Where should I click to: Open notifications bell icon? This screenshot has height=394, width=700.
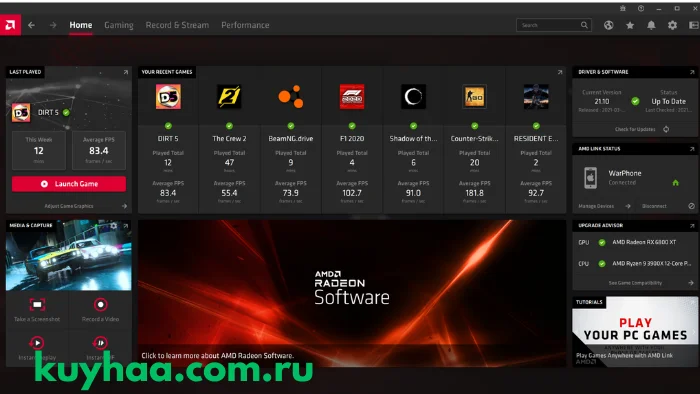coord(651,25)
